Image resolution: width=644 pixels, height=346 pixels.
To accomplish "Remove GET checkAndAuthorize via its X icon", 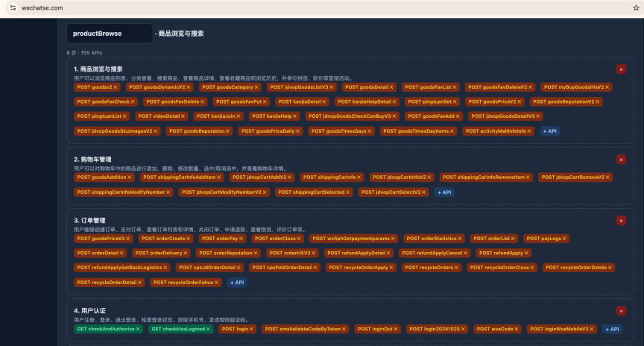I will pos(138,329).
